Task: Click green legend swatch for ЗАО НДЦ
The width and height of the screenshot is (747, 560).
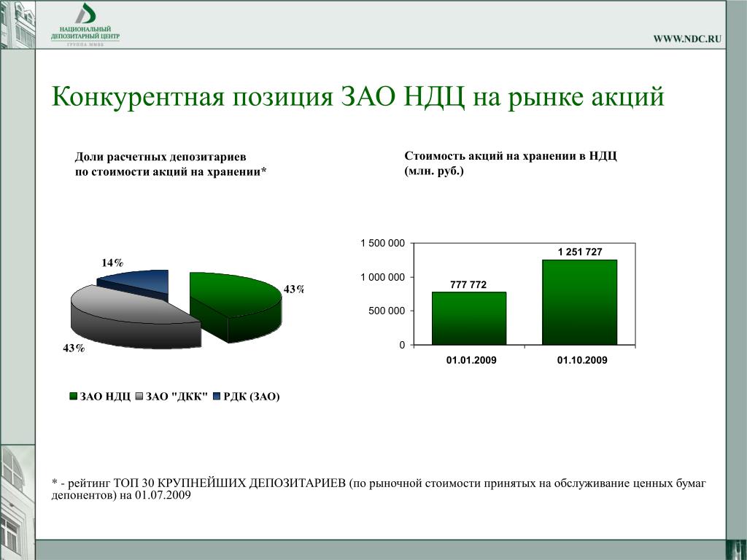Action: pos(74,397)
